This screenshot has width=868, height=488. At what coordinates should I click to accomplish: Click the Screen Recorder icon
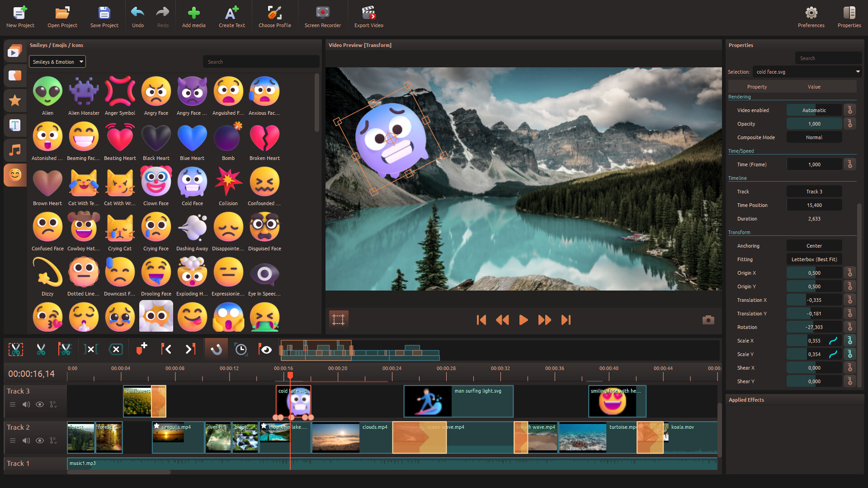[x=322, y=17]
